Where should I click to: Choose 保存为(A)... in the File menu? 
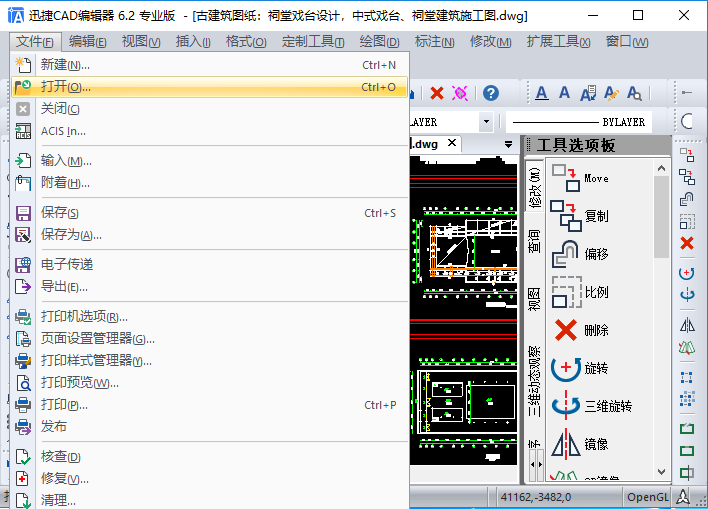pyautogui.click(x=210, y=235)
